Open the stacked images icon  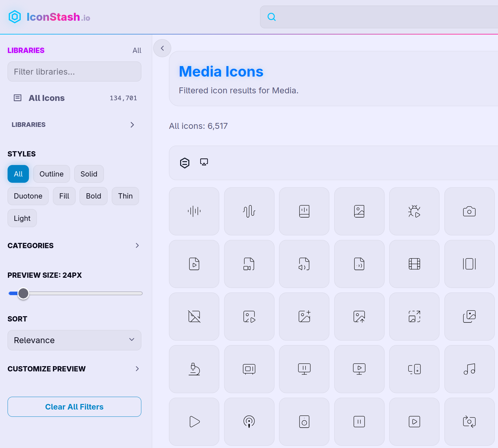point(469,317)
